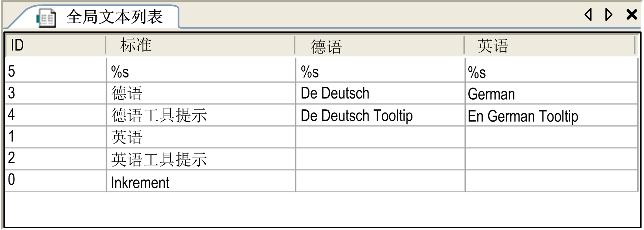
Task: Click the empty 英语 cell in row ID 1
Action: (x=551, y=137)
